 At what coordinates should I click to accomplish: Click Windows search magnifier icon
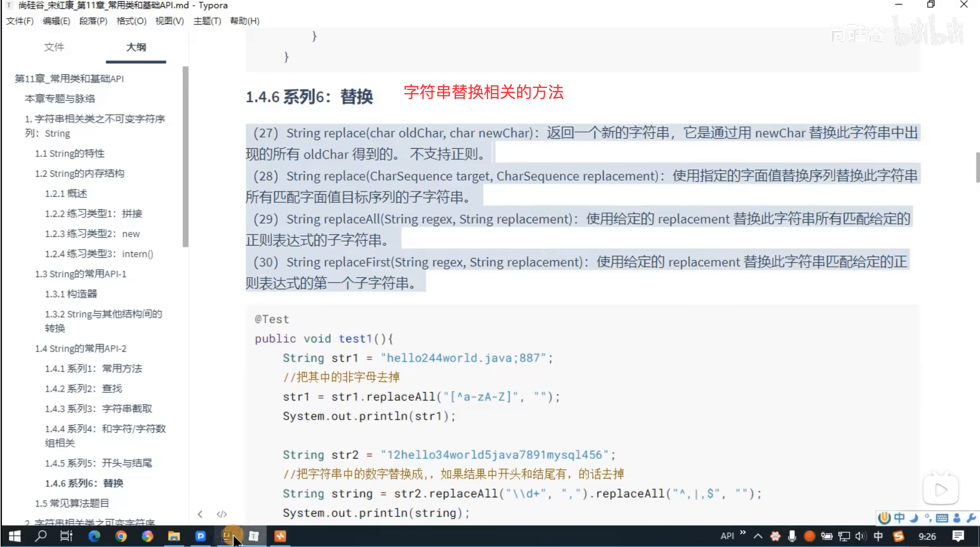tap(40, 536)
